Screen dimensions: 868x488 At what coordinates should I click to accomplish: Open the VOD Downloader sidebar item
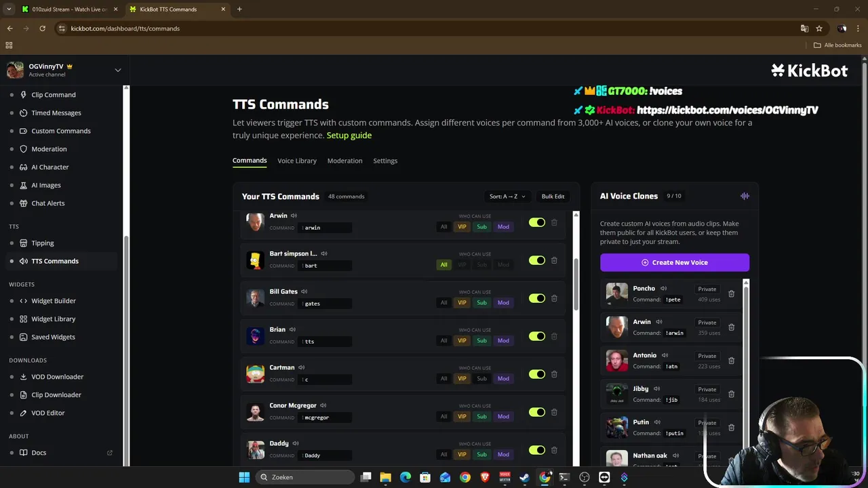(61, 377)
